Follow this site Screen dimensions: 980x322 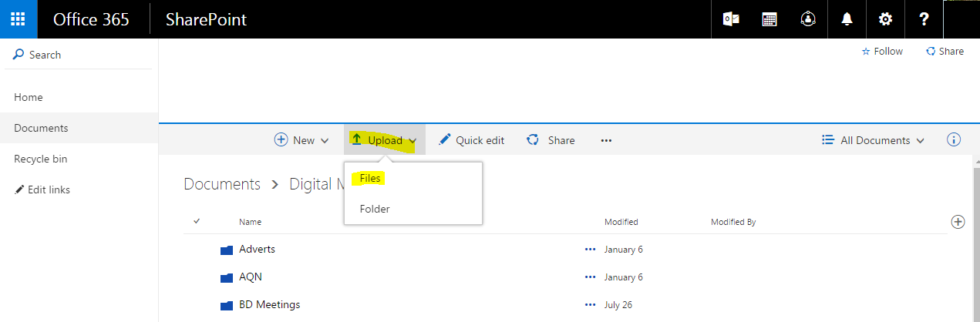click(x=882, y=52)
